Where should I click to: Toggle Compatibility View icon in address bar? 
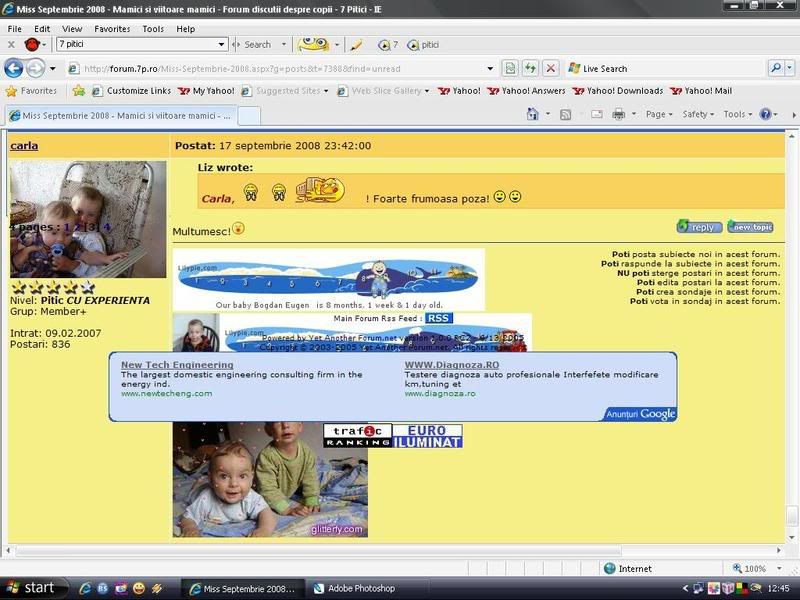point(510,68)
